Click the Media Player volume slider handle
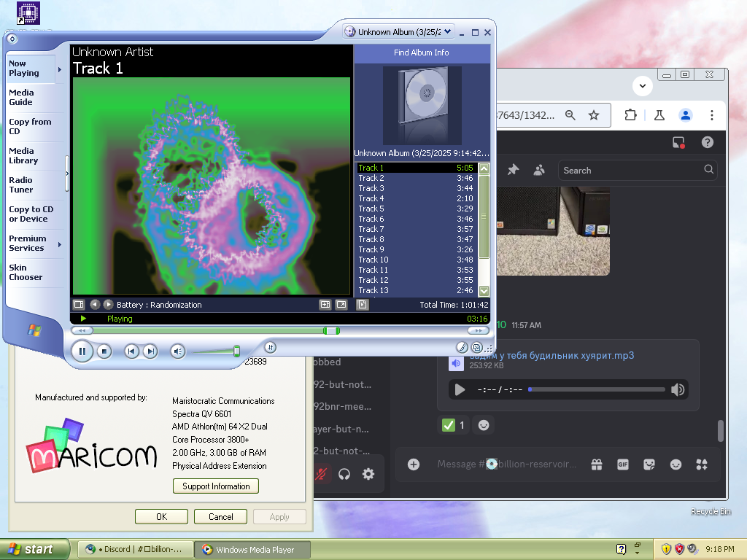Image resolution: width=747 pixels, height=560 pixels. tap(236, 351)
